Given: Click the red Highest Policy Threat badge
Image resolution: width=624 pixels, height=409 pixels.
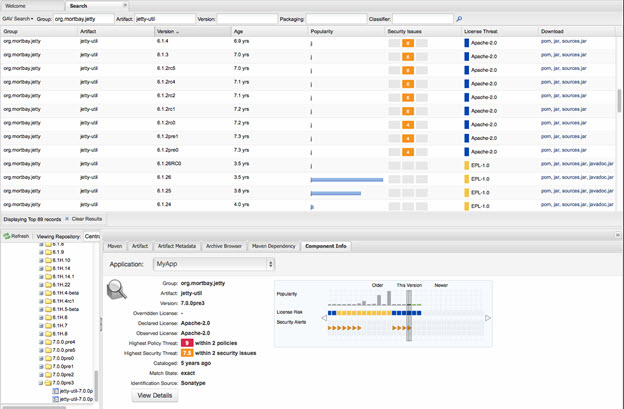Looking at the screenshot, I should coord(186,343).
